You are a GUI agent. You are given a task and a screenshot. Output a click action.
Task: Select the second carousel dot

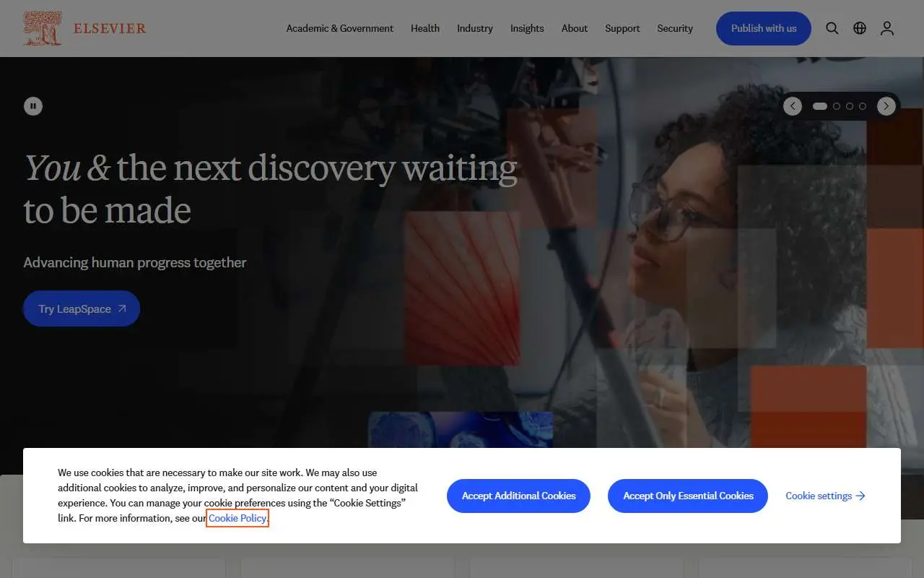(837, 106)
